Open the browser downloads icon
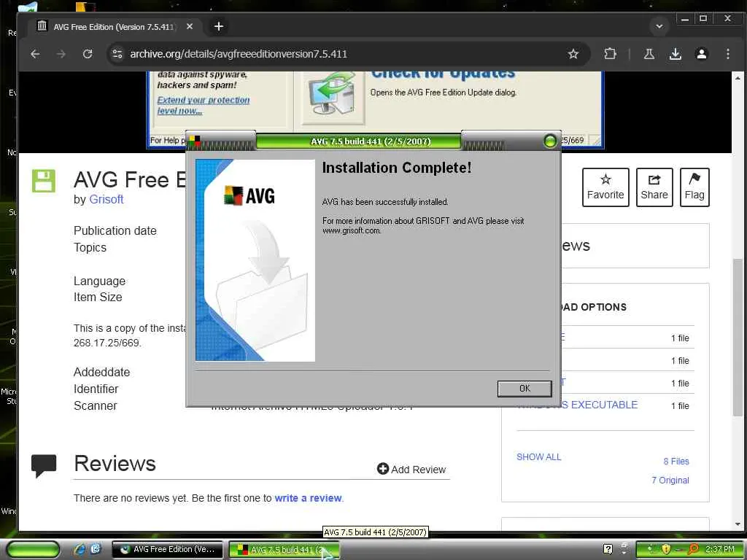The image size is (747, 560). 675,54
